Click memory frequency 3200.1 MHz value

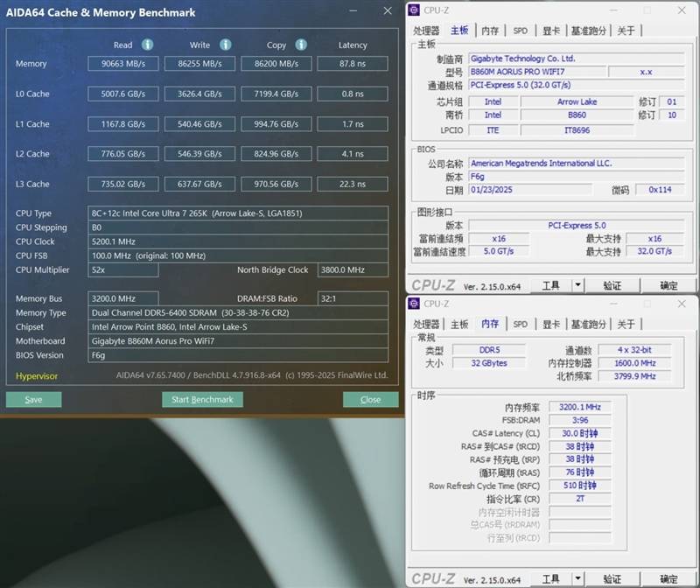pyautogui.click(x=580, y=407)
